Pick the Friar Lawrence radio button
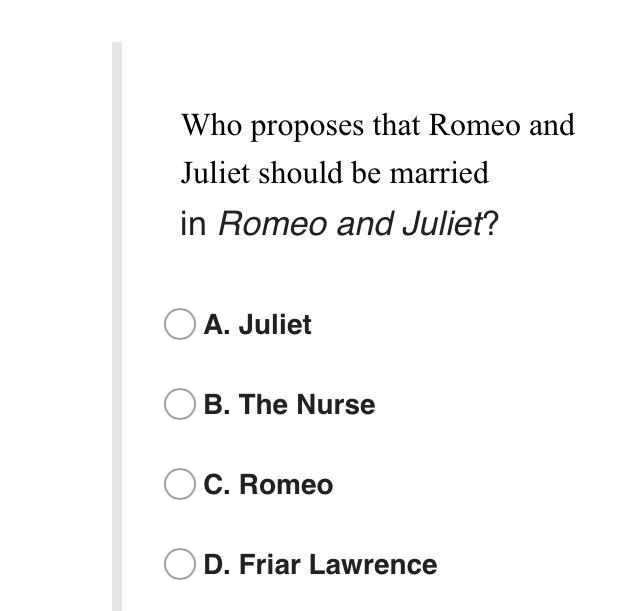 pos(179,564)
